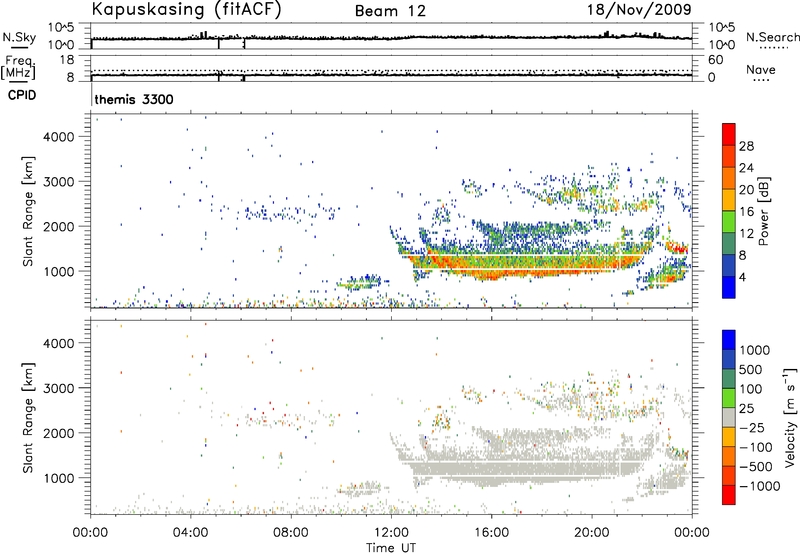Screen dimensions: 800x554
Task: Click the '500' label on Velocity colorbar
Action: click(x=751, y=369)
